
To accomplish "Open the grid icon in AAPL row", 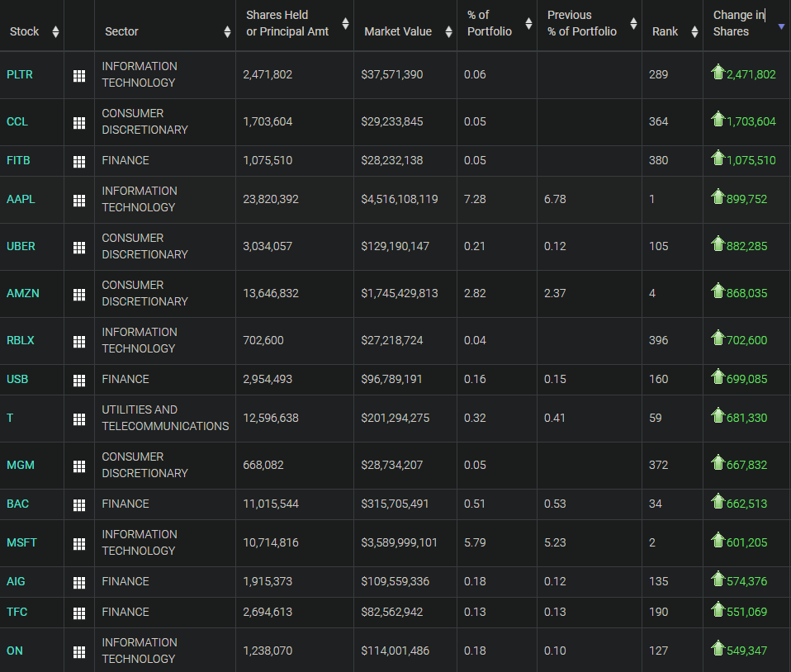I will tap(79, 201).
